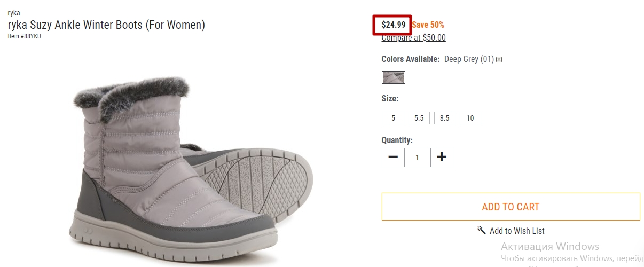Open the Compare at $50.00 link
Image resolution: width=644 pixels, height=267 pixels.
point(413,37)
